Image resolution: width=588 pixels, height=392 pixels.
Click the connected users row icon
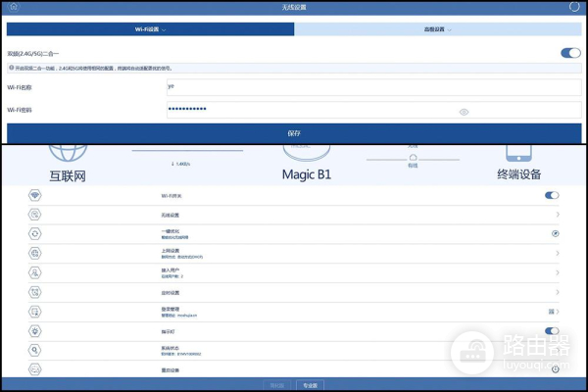click(x=35, y=272)
